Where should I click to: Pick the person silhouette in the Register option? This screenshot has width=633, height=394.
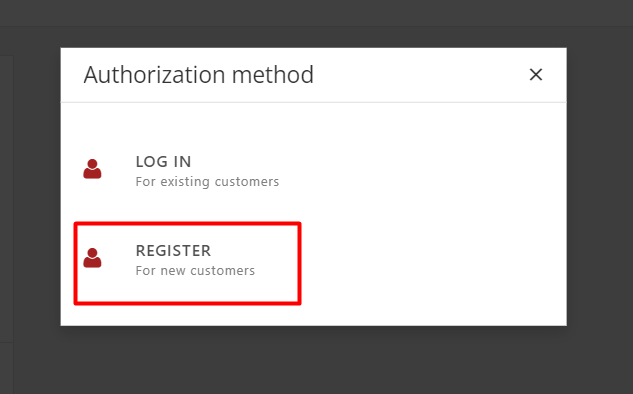pyautogui.click(x=92, y=258)
